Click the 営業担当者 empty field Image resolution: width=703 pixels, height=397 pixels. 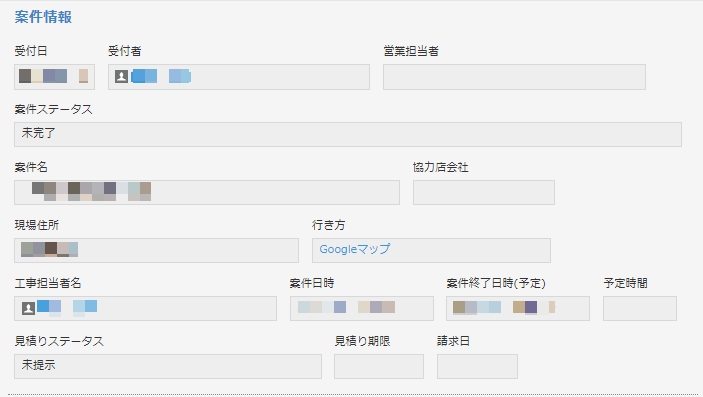[514, 77]
